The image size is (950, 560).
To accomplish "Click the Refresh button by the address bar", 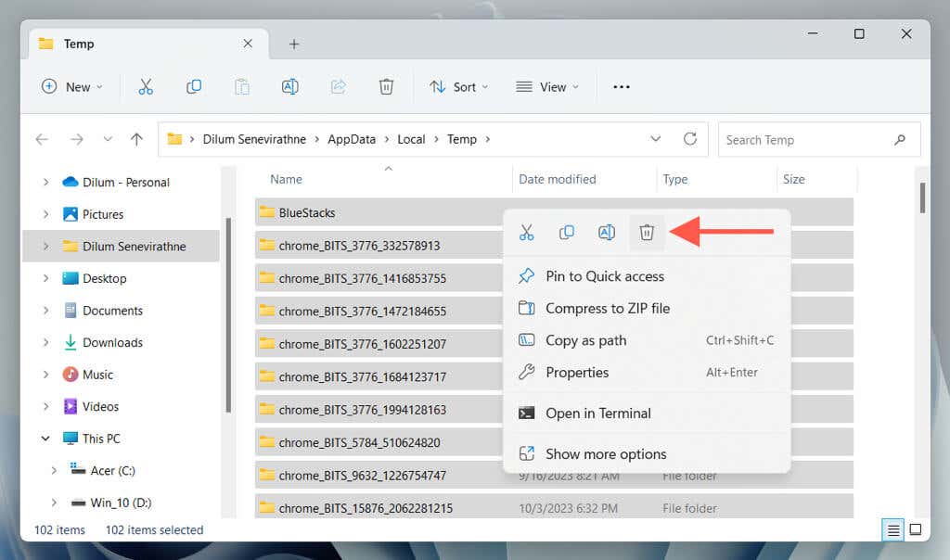I will pos(690,139).
